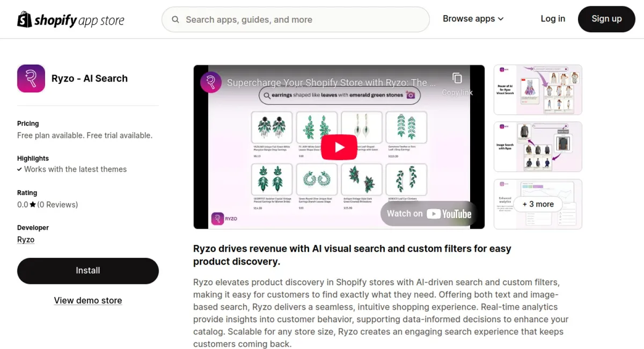Click the Install button
Viewport: 644px width, 349px height.
click(x=88, y=271)
